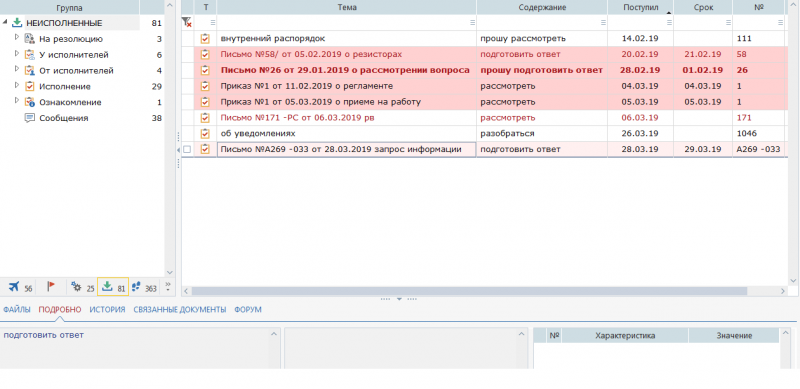Click the grid's scroll-right arrow
The height and width of the screenshot is (389, 800).
[x=783, y=290]
